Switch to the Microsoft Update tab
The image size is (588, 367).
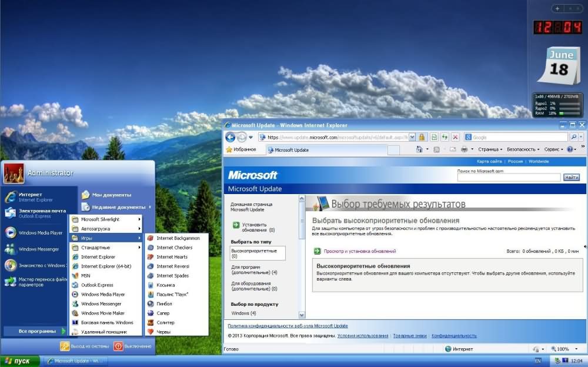(x=291, y=150)
